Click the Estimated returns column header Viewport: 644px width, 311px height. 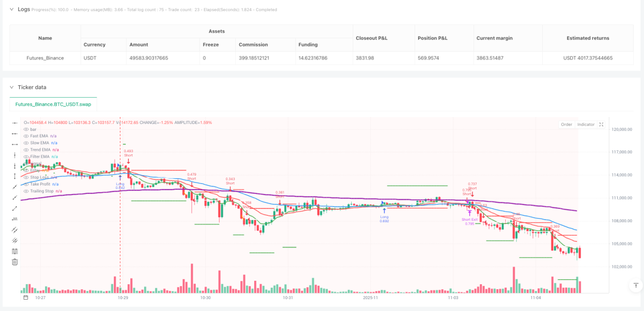pyautogui.click(x=588, y=38)
